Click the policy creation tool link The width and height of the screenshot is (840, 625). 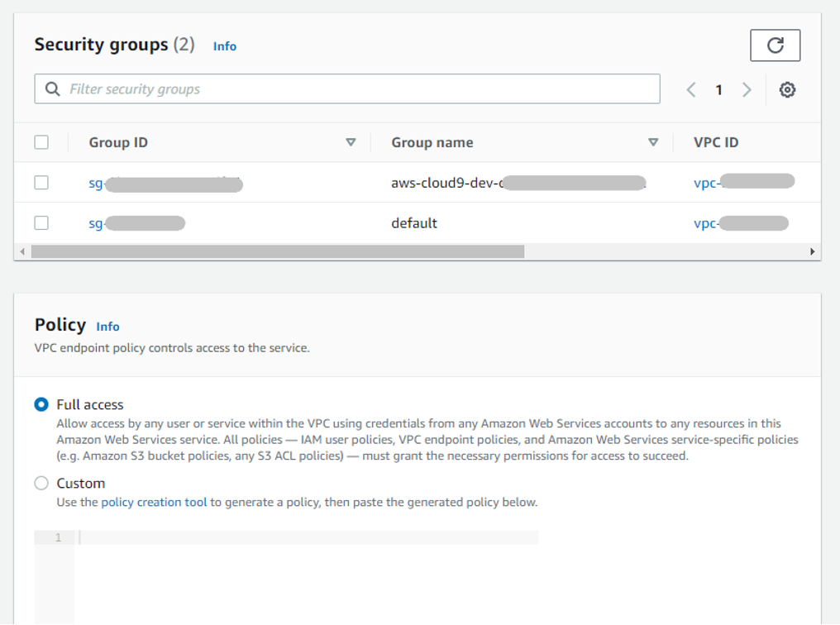point(154,502)
